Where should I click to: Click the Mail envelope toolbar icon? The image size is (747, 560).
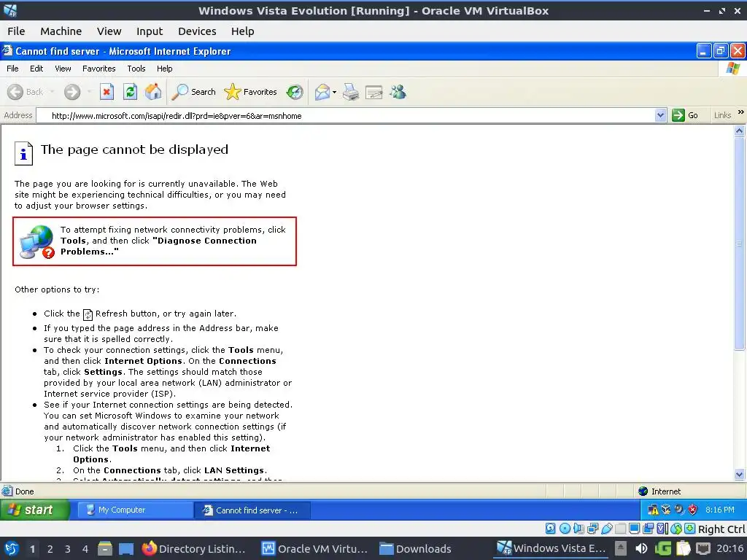point(322,92)
